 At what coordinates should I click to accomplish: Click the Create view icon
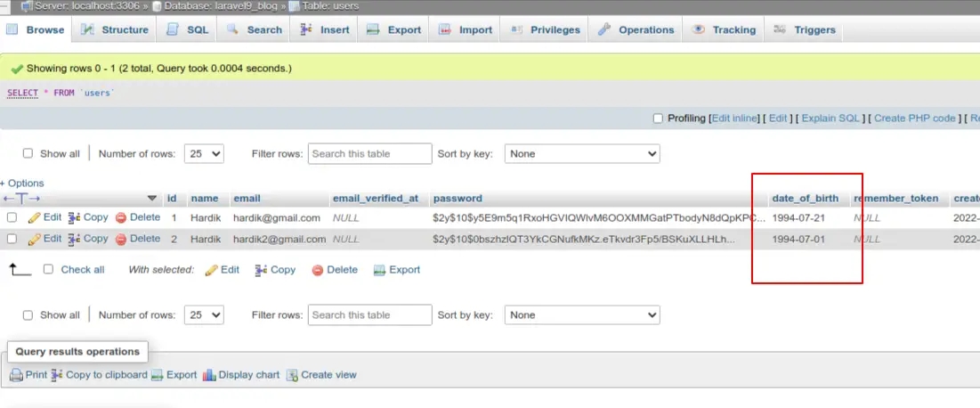tap(292, 375)
